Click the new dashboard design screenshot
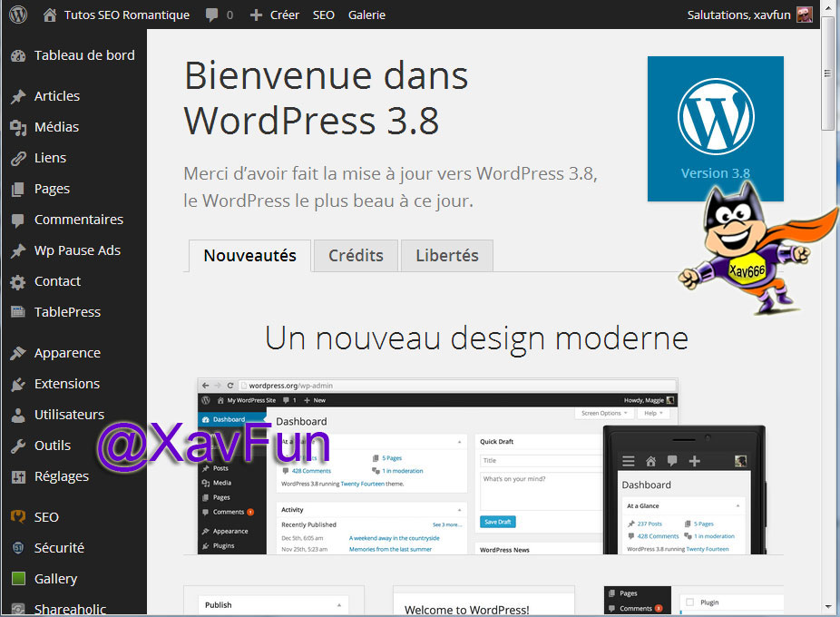840x617 pixels. 483,465
